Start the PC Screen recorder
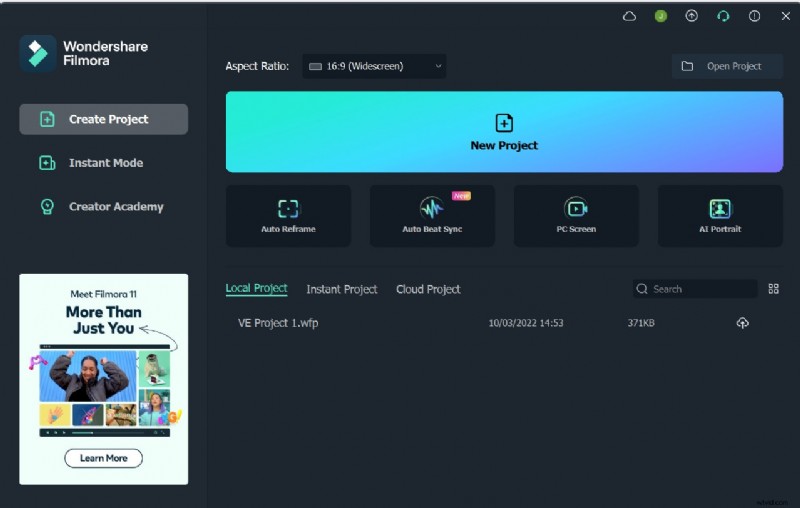The width and height of the screenshot is (800, 508). (x=576, y=215)
